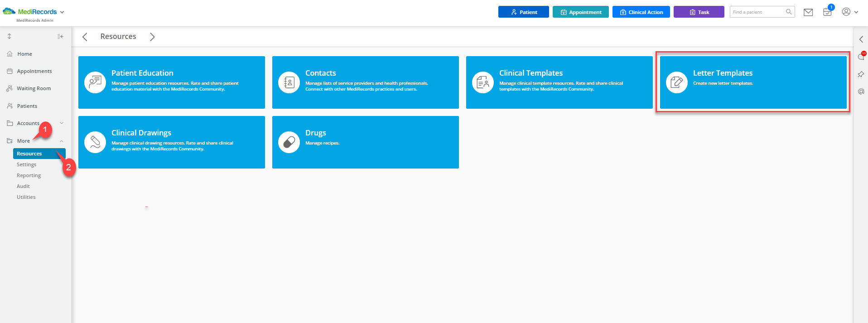Click 'Manage recipes.' text
Screen dimensions: 868x323
322,143
